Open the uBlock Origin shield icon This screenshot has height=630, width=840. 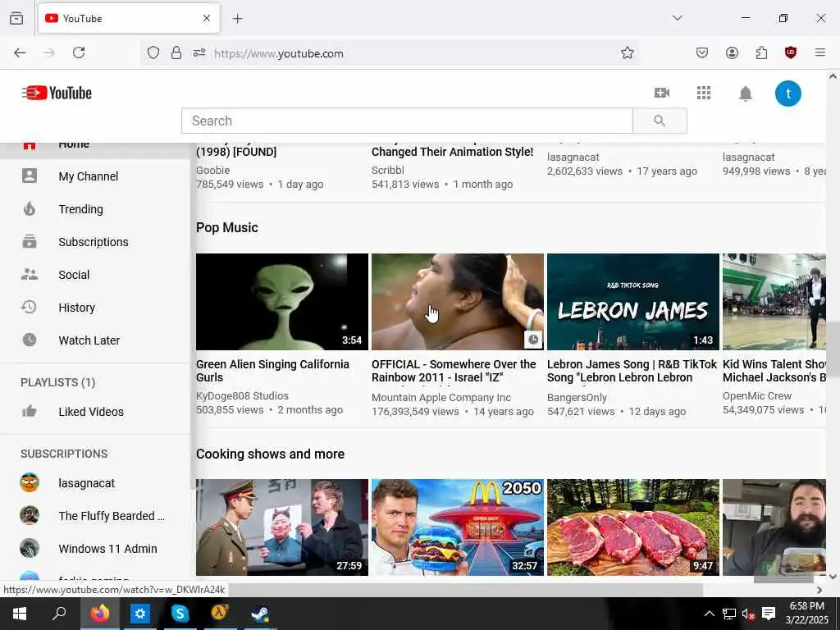[791, 52]
